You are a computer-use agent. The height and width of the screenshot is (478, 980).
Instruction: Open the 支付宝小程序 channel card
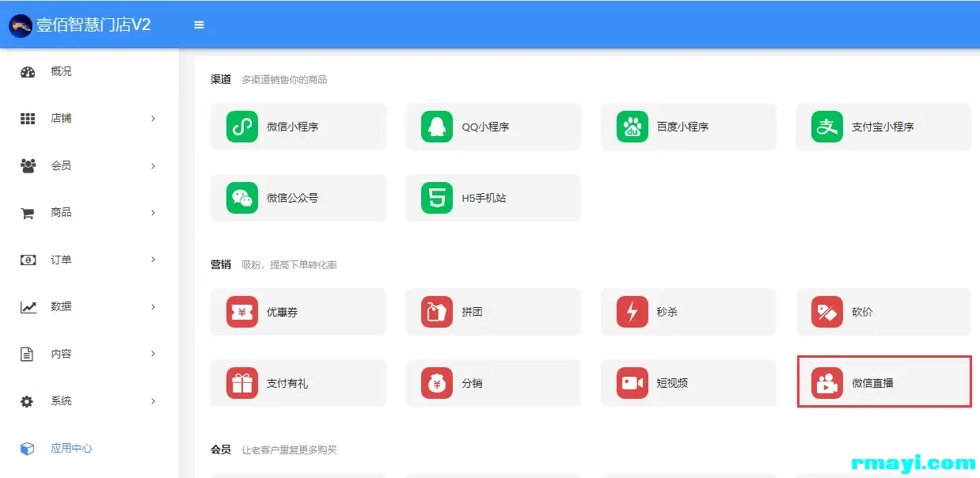883,127
